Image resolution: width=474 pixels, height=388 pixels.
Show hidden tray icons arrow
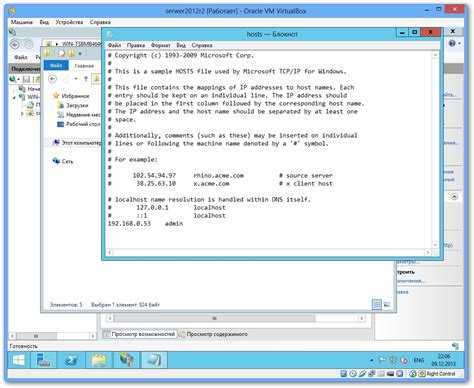click(372, 360)
